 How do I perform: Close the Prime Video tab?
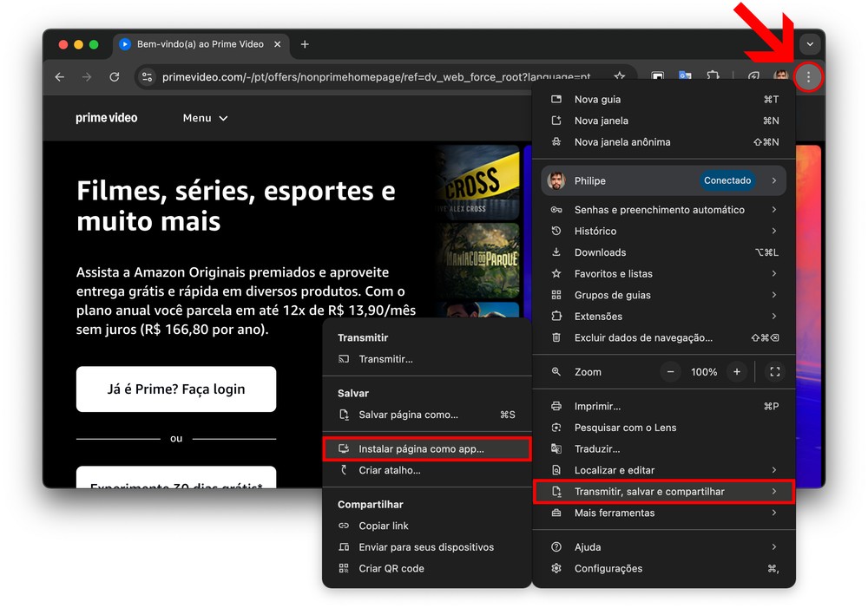coord(278,44)
